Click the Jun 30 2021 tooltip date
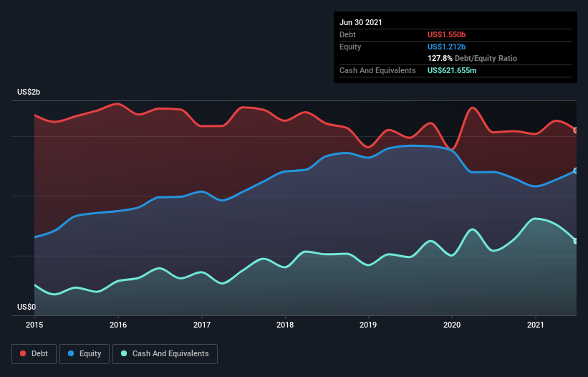This screenshot has width=588, height=377. pyautogui.click(x=361, y=22)
